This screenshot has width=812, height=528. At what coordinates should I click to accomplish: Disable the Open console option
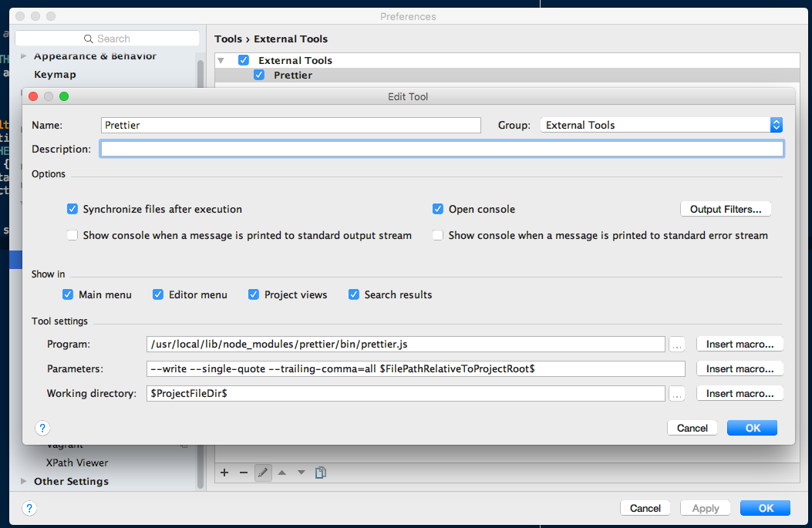pyautogui.click(x=438, y=209)
